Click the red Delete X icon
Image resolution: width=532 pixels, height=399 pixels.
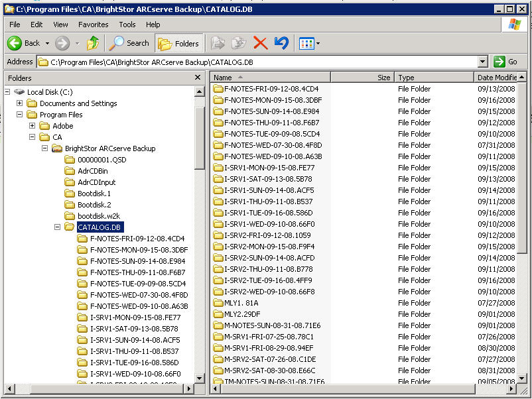(260, 43)
